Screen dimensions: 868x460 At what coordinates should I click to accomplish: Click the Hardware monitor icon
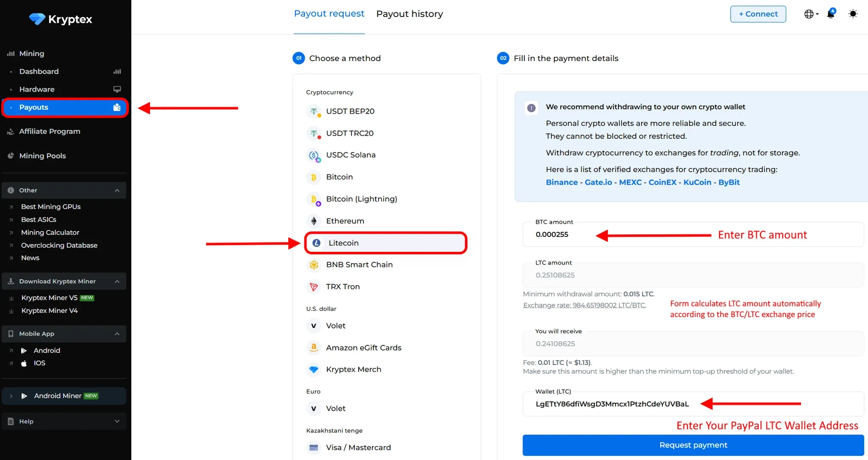point(117,89)
